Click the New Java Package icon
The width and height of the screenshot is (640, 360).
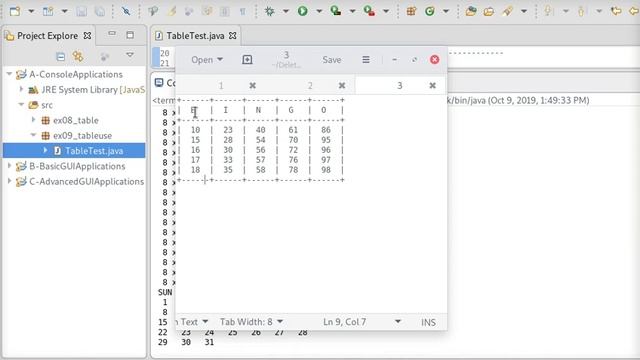(411, 11)
